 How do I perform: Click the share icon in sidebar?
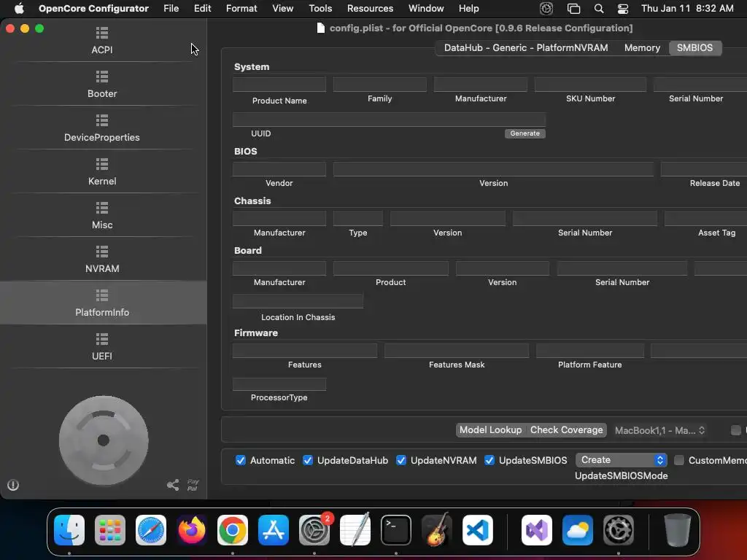click(x=173, y=485)
